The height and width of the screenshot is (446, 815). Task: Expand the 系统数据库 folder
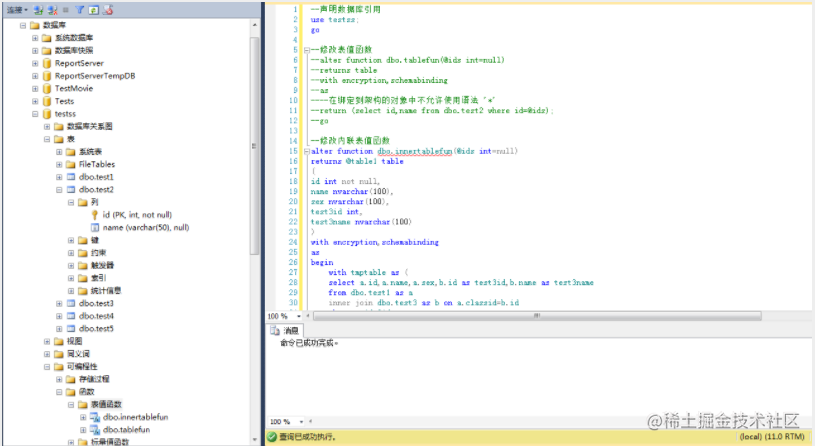[35, 38]
